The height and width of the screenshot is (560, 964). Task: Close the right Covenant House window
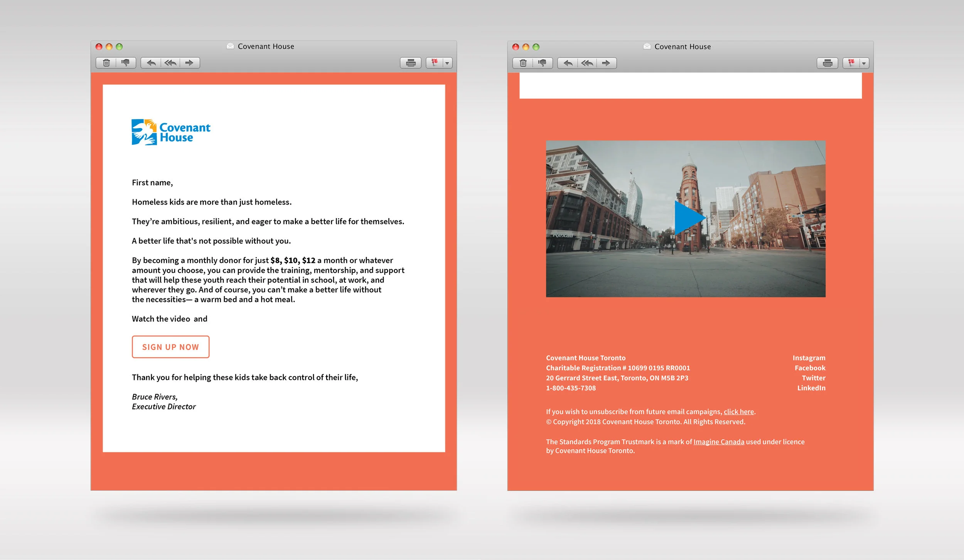click(x=516, y=47)
